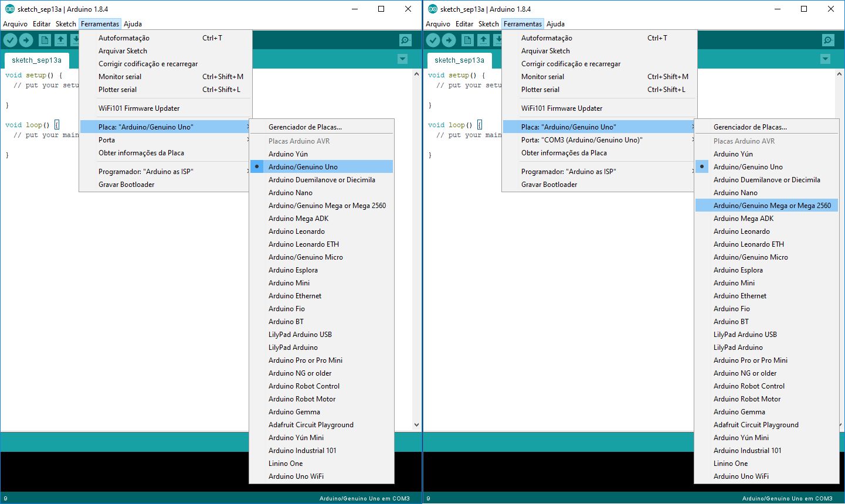This screenshot has height=504, width=845.
Task: Expand Porta "COM3" submenu in right window
Action: 599,140
